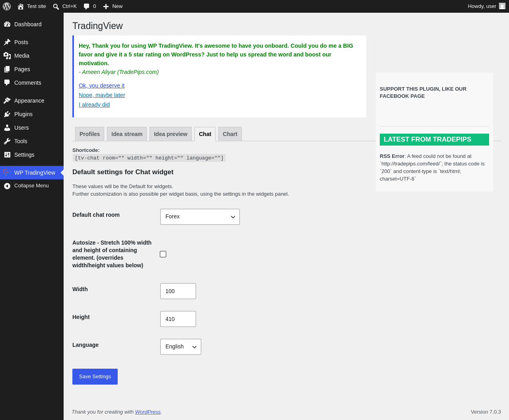Open the Appearance menu item
This screenshot has height=420, width=509.
(32, 101)
